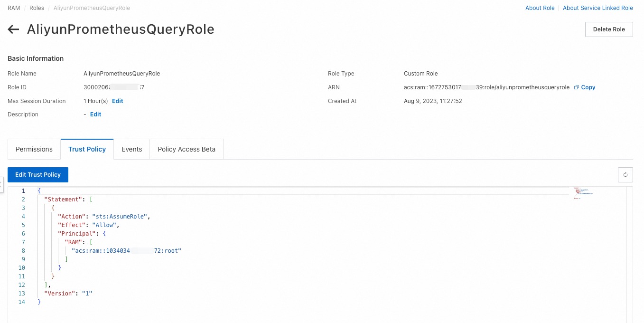644x323 pixels.
Task: Click the 1 Hour(s) duration value
Action: (x=96, y=101)
